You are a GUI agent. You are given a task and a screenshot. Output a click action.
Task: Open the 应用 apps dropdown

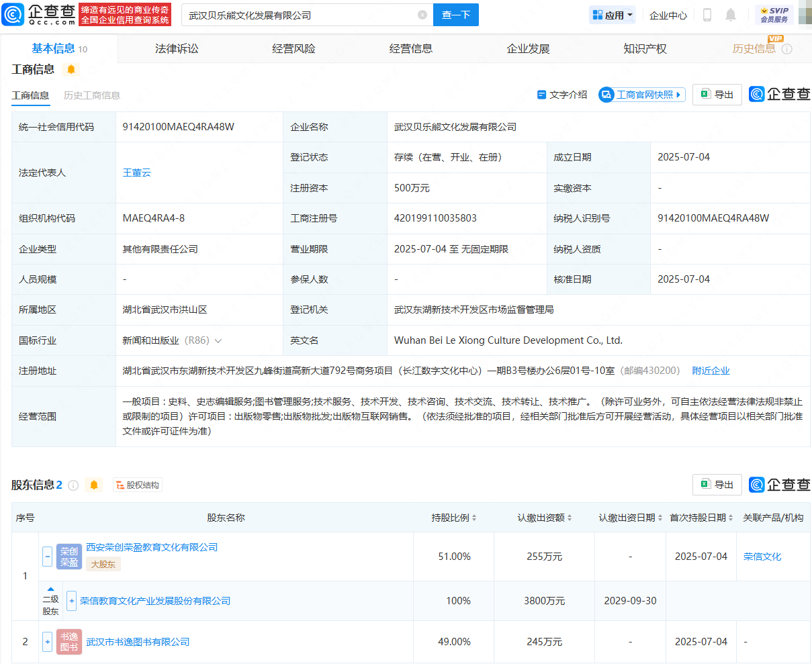pyautogui.click(x=613, y=15)
